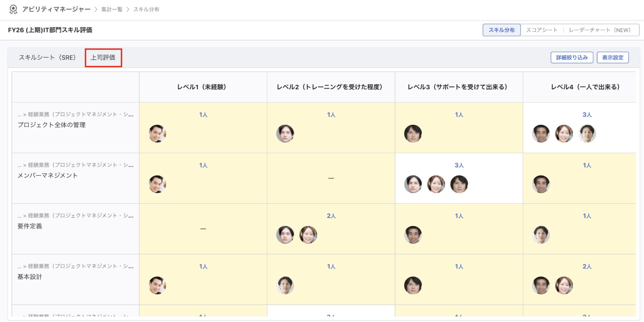Screen dimensions: 644x322
Task: Click FY26 (上期)IT部門スキル評価 title
Action: click(x=50, y=30)
